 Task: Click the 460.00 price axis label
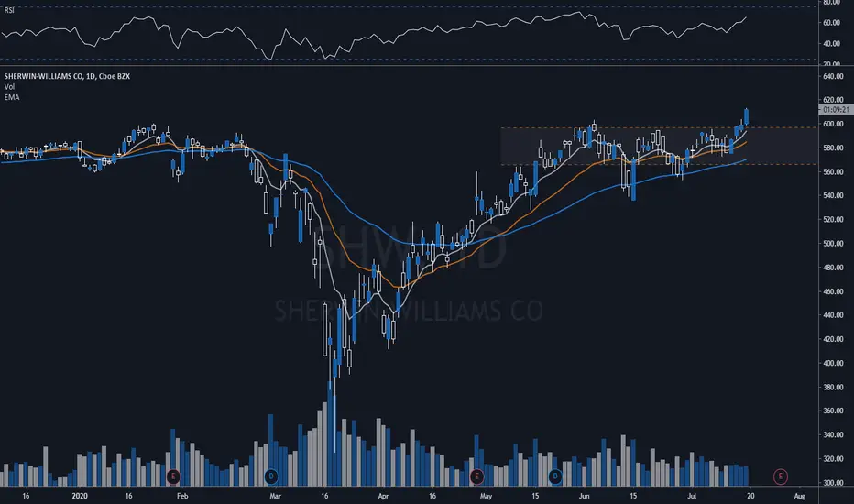click(x=833, y=291)
